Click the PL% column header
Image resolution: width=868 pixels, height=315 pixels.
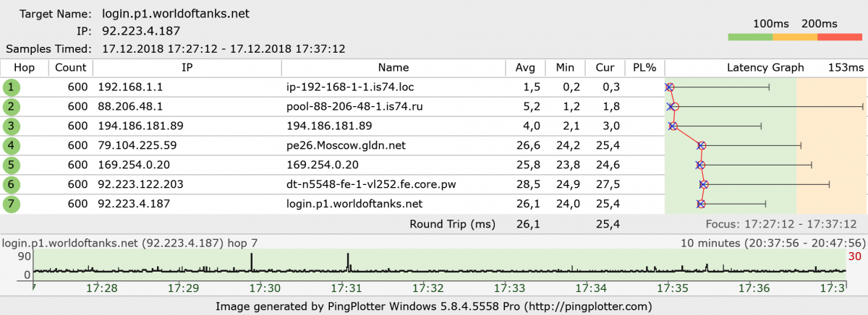[644, 68]
